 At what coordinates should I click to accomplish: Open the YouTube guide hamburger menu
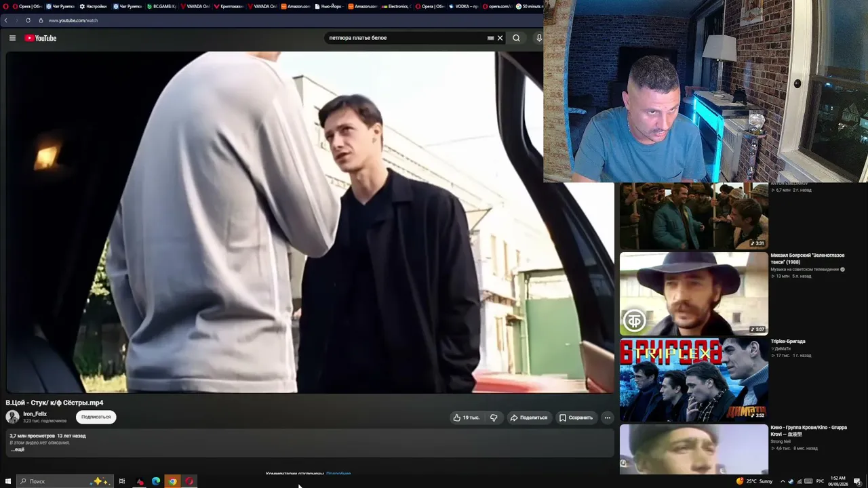coord(12,38)
